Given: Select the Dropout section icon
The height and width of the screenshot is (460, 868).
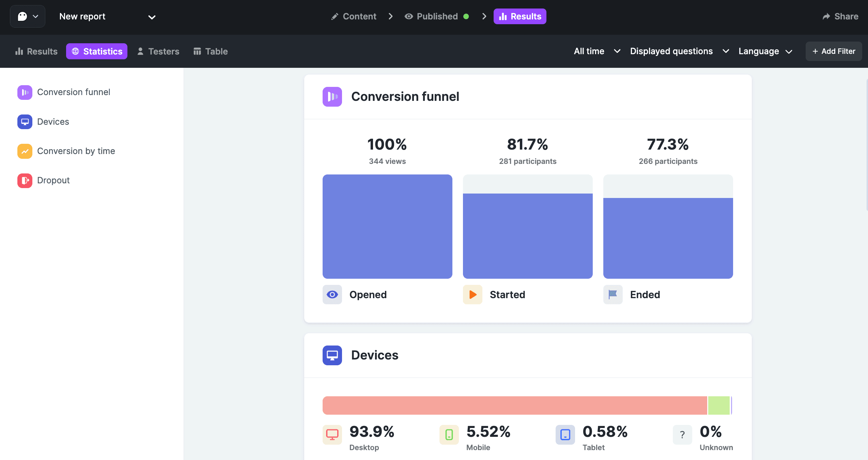Looking at the screenshot, I should pyautogui.click(x=24, y=180).
